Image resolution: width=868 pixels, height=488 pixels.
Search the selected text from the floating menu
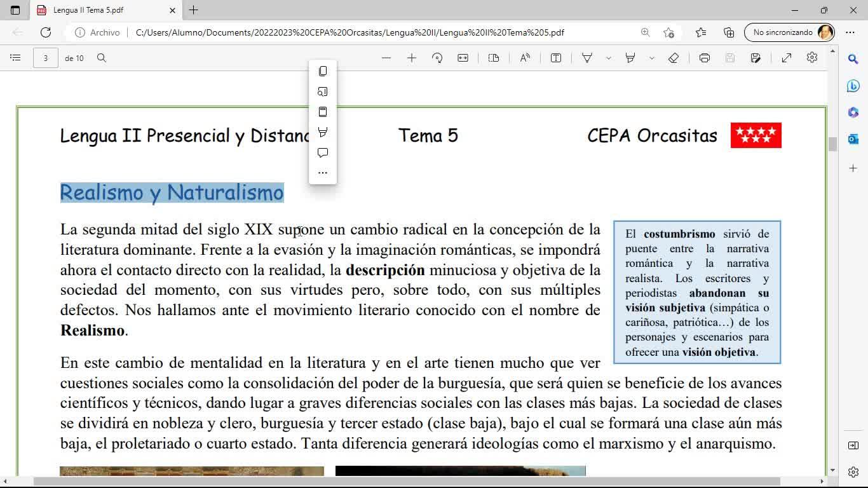[323, 91]
